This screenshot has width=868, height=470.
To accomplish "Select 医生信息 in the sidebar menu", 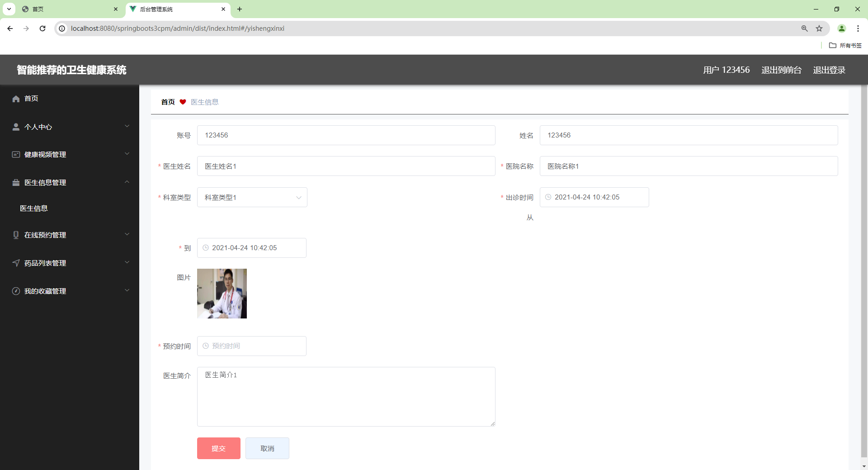I will click(x=34, y=208).
